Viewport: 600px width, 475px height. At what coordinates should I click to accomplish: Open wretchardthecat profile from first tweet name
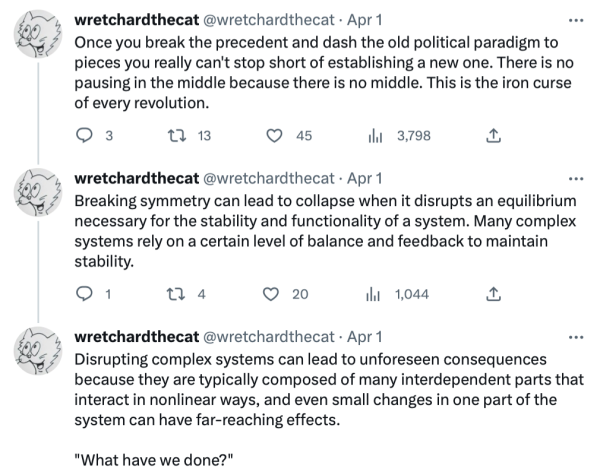(138, 20)
